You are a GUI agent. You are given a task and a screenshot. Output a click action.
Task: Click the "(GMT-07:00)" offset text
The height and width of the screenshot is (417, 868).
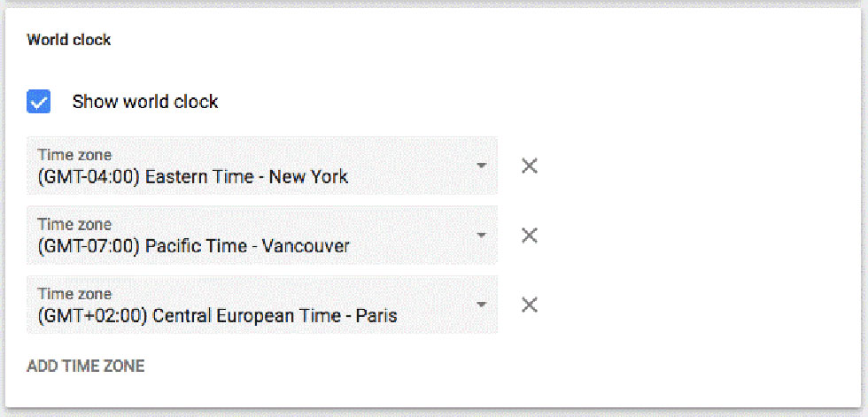tap(89, 246)
